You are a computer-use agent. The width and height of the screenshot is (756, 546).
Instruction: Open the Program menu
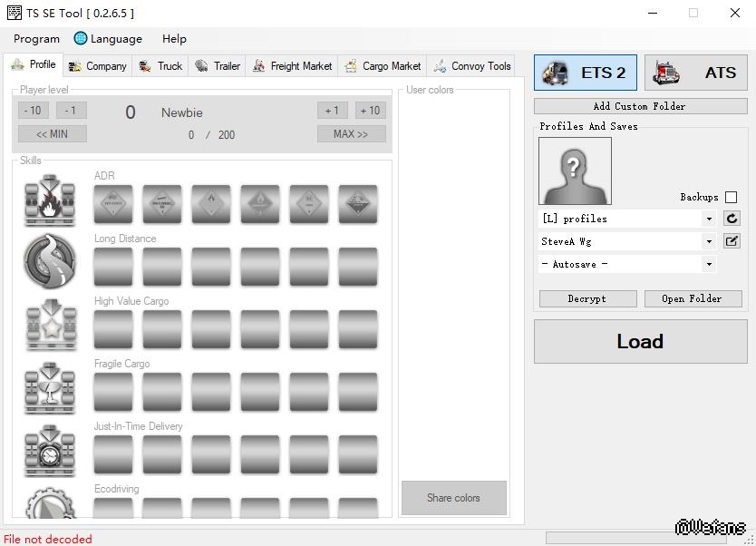tap(36, 39)
